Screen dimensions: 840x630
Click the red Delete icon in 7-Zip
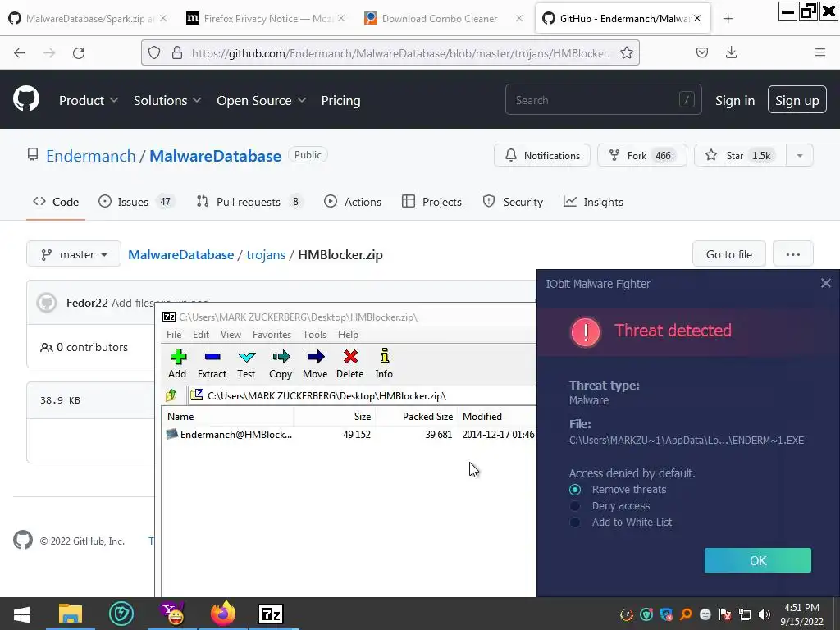coord(350,363)
